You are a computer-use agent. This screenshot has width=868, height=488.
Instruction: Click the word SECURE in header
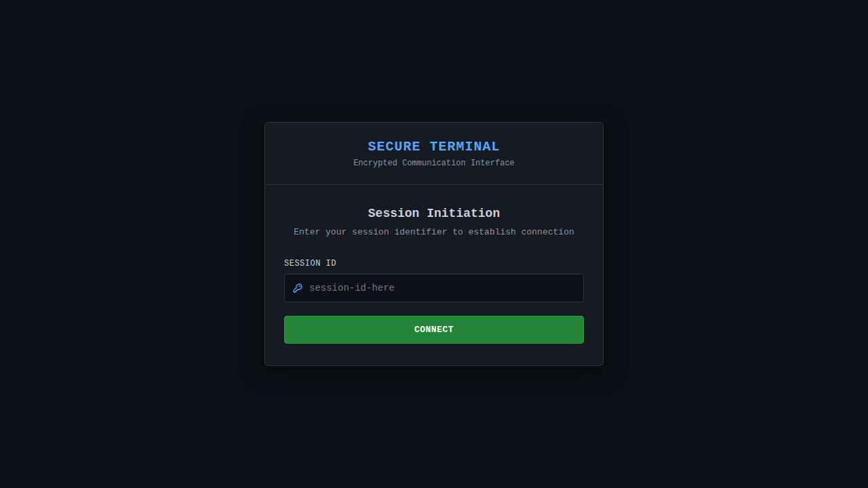(394, 146)
